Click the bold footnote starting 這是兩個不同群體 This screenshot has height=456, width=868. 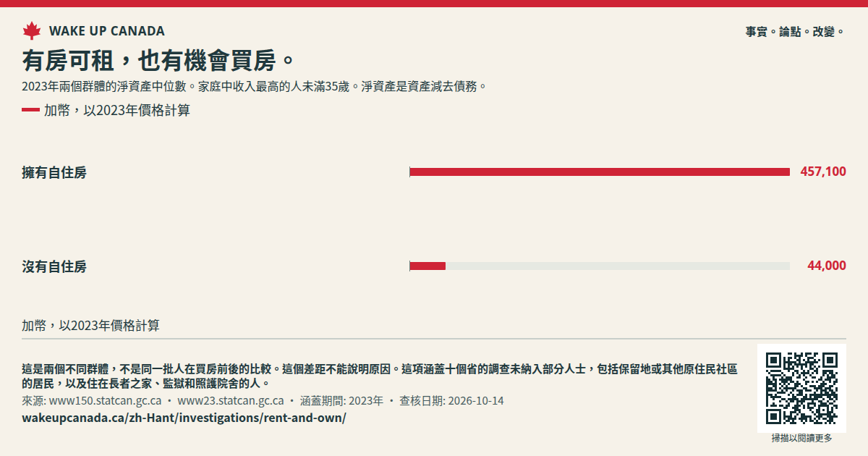click(x=380, y=376)
